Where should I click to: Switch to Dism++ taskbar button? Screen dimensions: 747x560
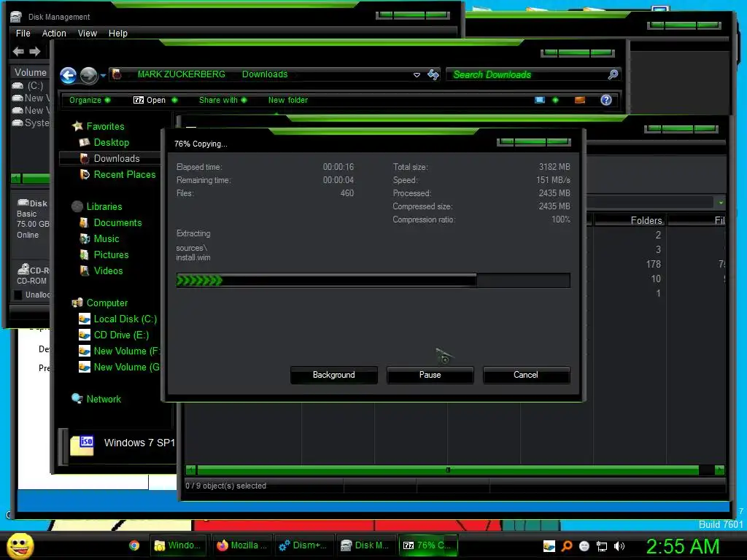(303, 545)
